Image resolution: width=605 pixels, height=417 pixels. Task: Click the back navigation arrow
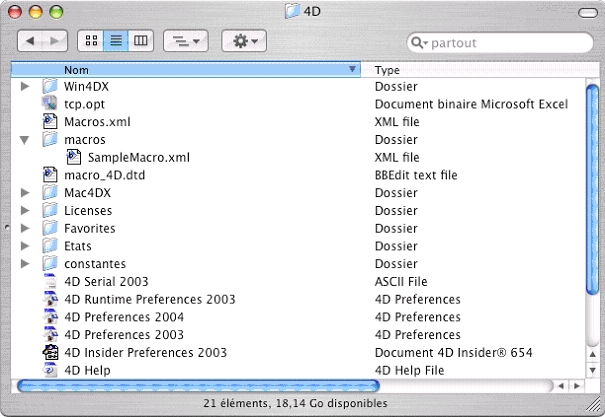pyautogui.click(x=31, y=41)
